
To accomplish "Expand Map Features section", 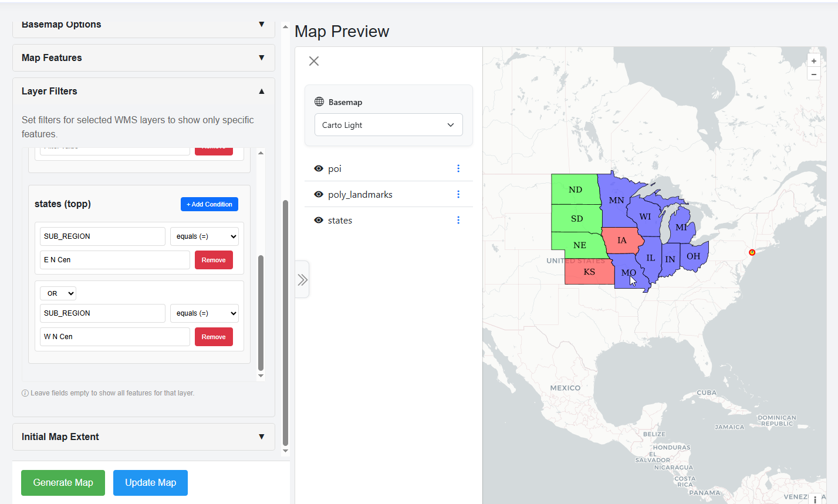I will tap(144, 57).
